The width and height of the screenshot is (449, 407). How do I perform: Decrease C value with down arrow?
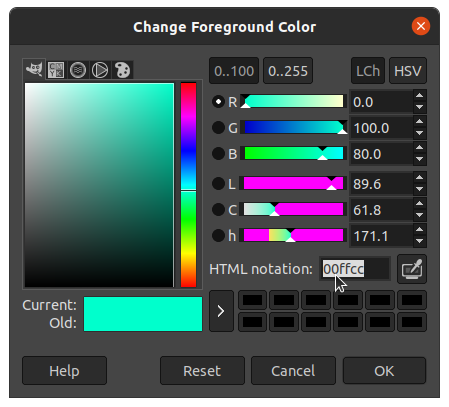(x=420, y=215)
